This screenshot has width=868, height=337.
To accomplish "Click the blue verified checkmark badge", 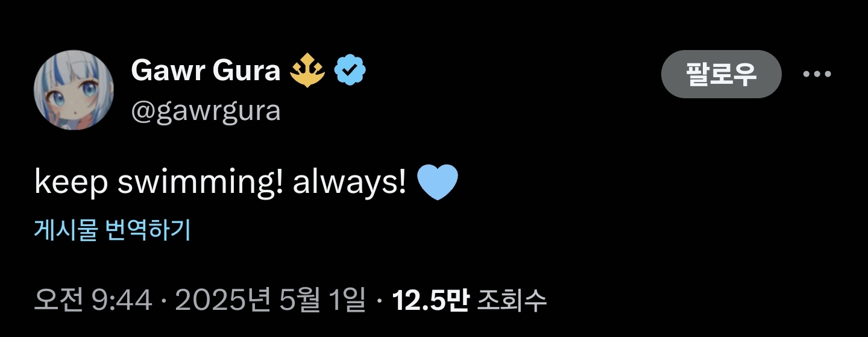I will pos(351,72).
